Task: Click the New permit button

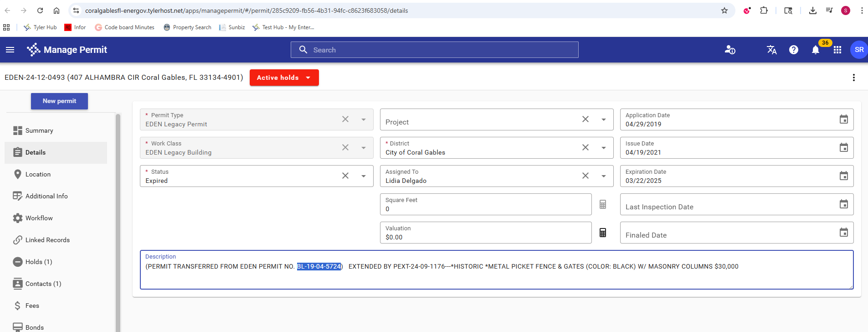Action: tap(59, 101)
